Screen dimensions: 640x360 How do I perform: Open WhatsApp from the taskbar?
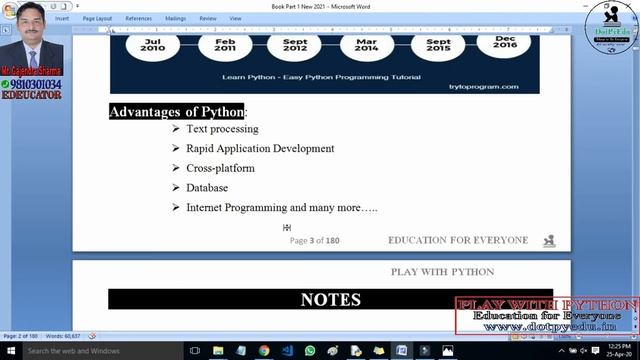310,351
